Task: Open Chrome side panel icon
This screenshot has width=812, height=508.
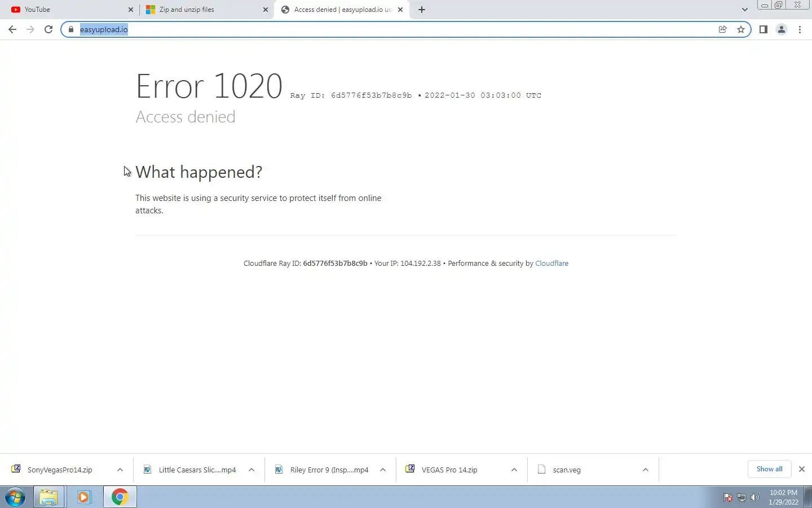Action: pos(763,29)
